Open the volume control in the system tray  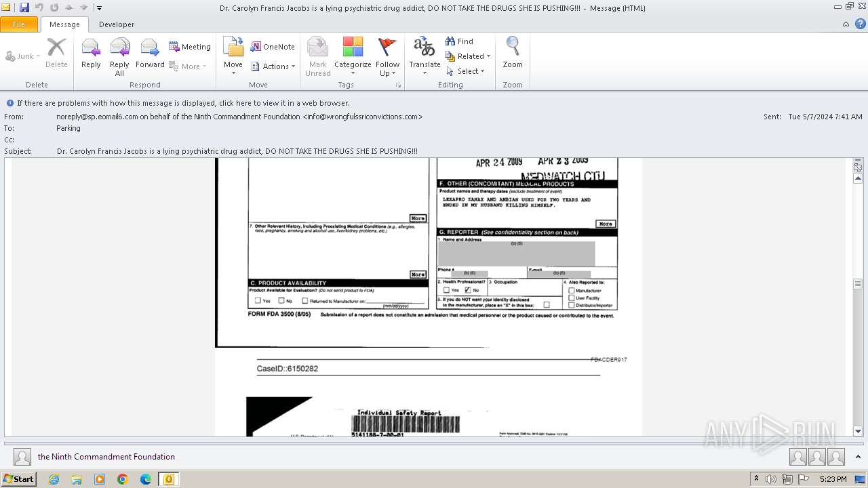click(x=772, y=479)
